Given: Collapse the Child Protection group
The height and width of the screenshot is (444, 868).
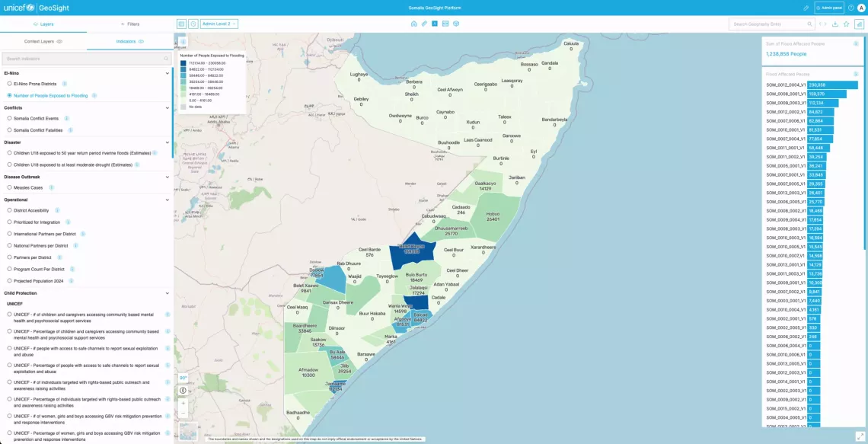Looking at the screenshot, I should pos(168,293).
